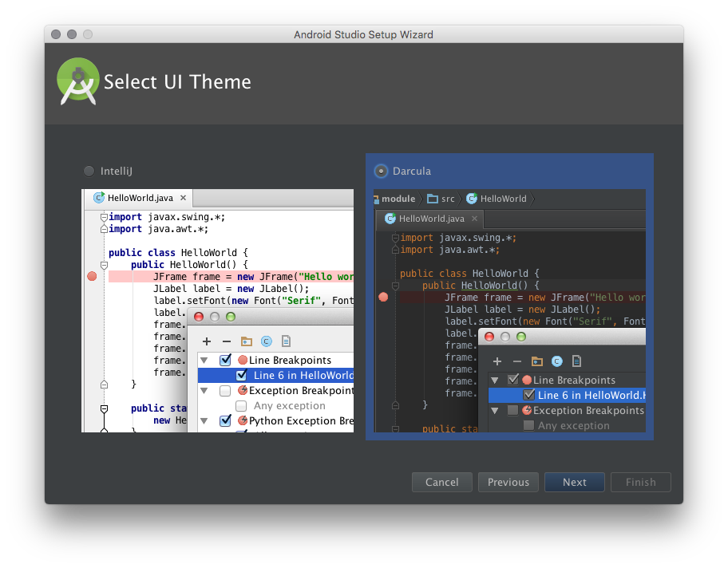Click the Select UI Theme heading text
Screen dimensions: 728x568
click(x=177, y=82)
